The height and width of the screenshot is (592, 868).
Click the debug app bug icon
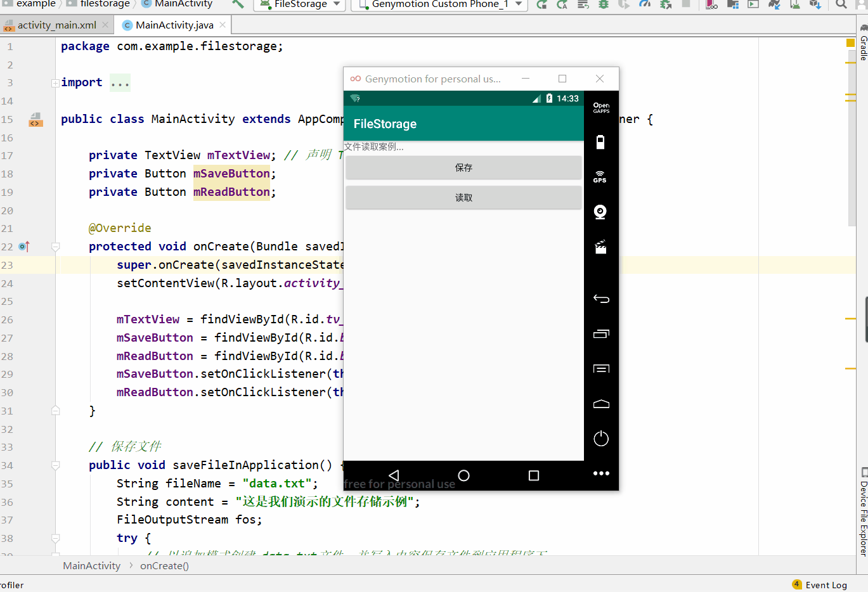(604, 4)
